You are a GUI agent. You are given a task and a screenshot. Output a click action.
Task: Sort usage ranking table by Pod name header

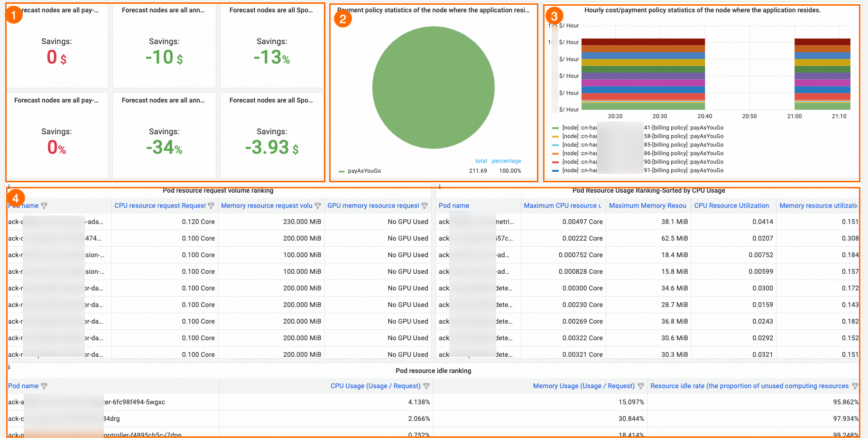coord(454,205)
